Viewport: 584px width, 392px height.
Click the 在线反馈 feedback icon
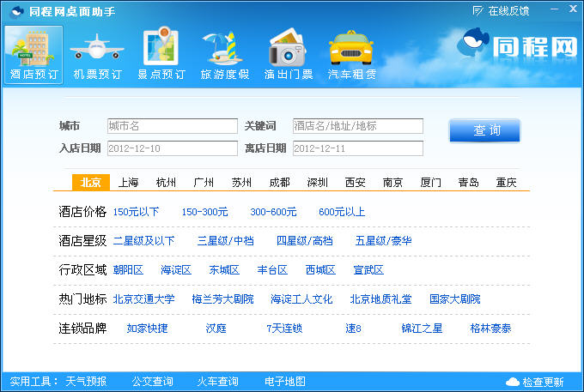[x=478, y=11]
